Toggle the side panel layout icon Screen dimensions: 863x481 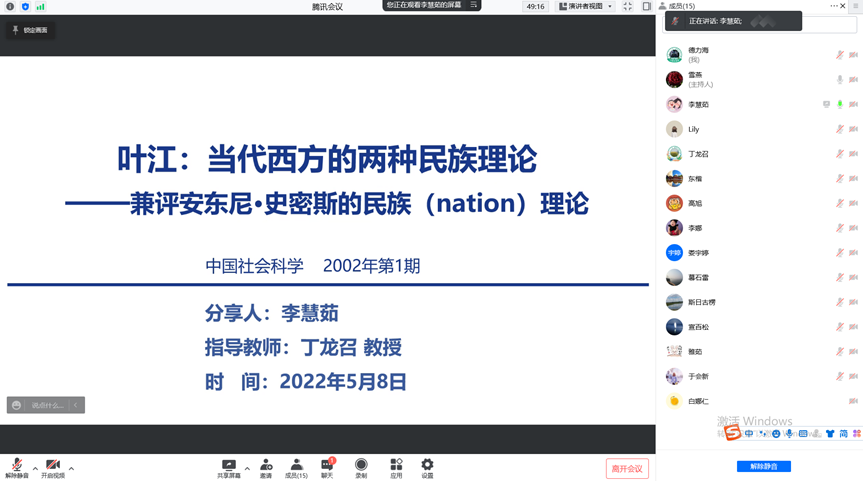tap(647, 7)
